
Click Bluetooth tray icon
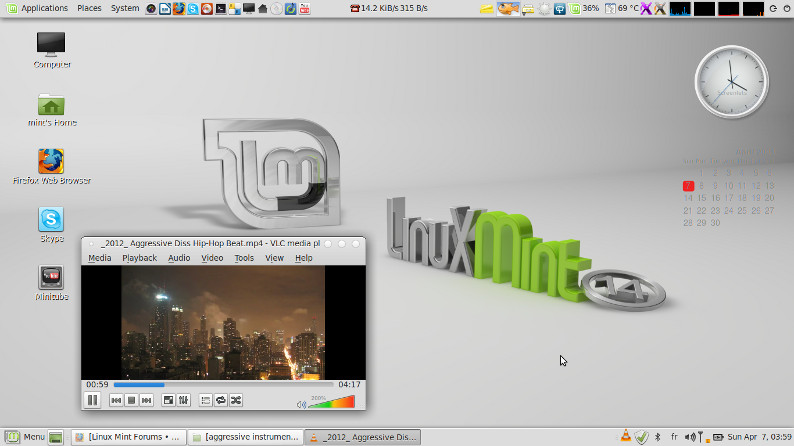[658, 437]
